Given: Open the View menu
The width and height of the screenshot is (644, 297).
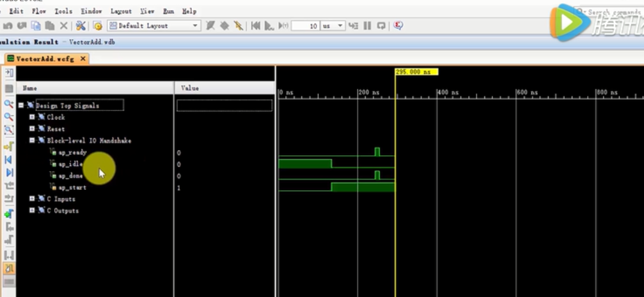Looking at the screenshot, I should pos(147,11).
